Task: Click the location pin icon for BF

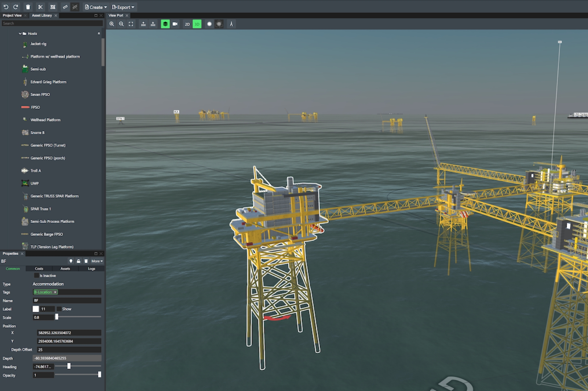Action: point(71,261)
